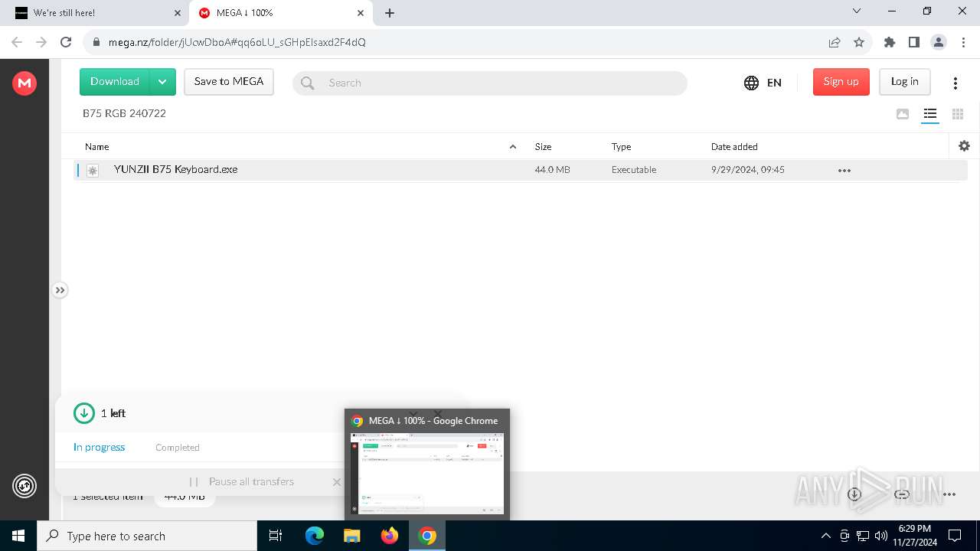Viewport: 980px width, 551px height.
Task: Open Chrome profile avatar
Action: (x=938, y=42)
